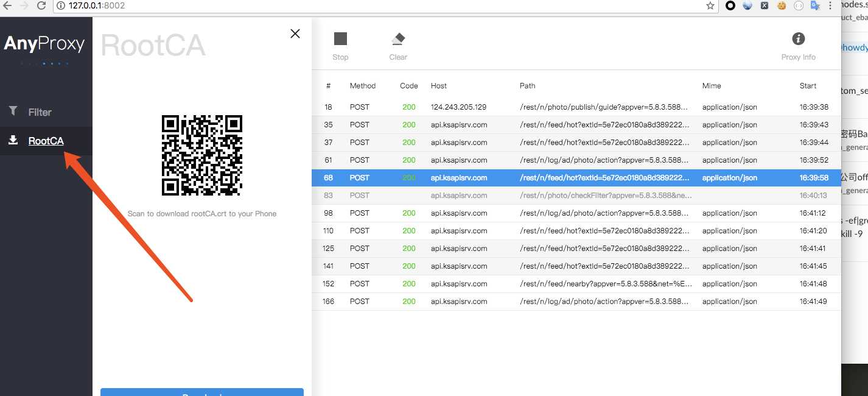868x396 pixels.
Task: Select request row number 37
Action: click(x=576, y=143)
